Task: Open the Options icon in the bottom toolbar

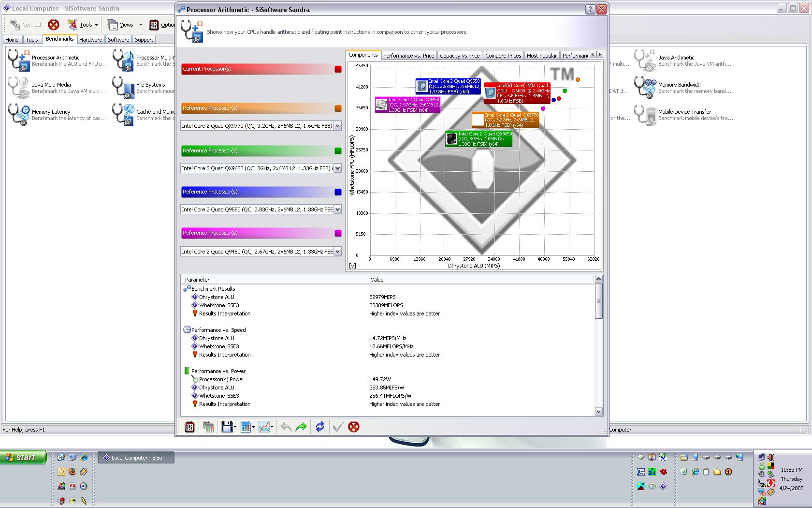Action: tap(189, 427)
